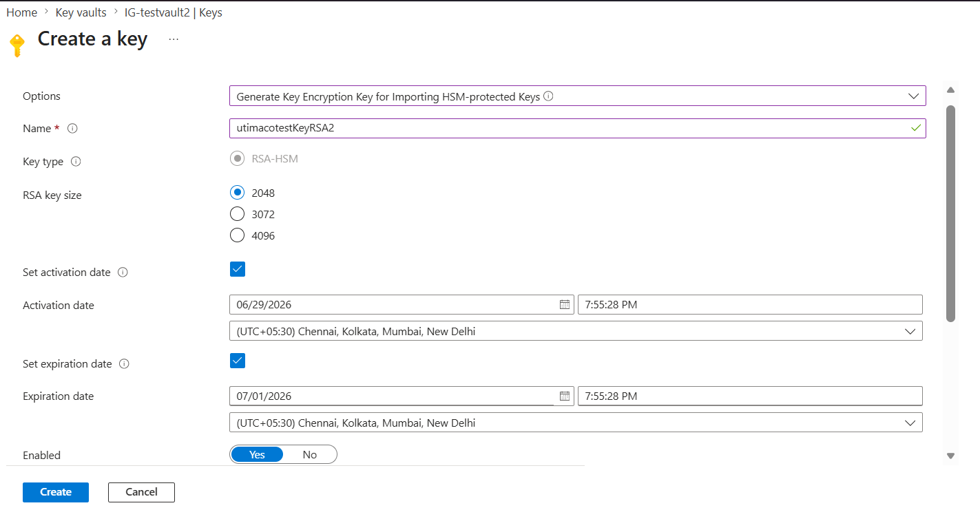The height and width of the screenshot is (510, 980).
Task: Go to Home in the breadcrumb
Action: click(x=21, y=12)
